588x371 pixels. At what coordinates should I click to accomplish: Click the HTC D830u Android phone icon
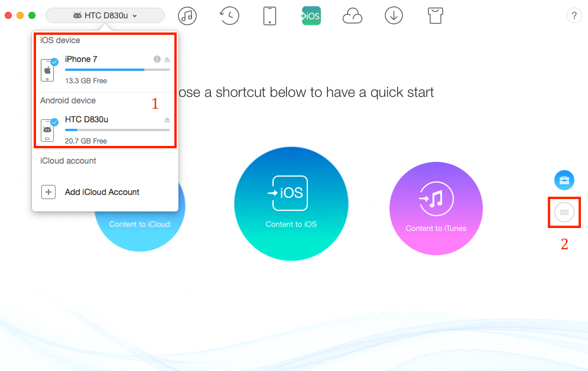(x=48, y=131)
